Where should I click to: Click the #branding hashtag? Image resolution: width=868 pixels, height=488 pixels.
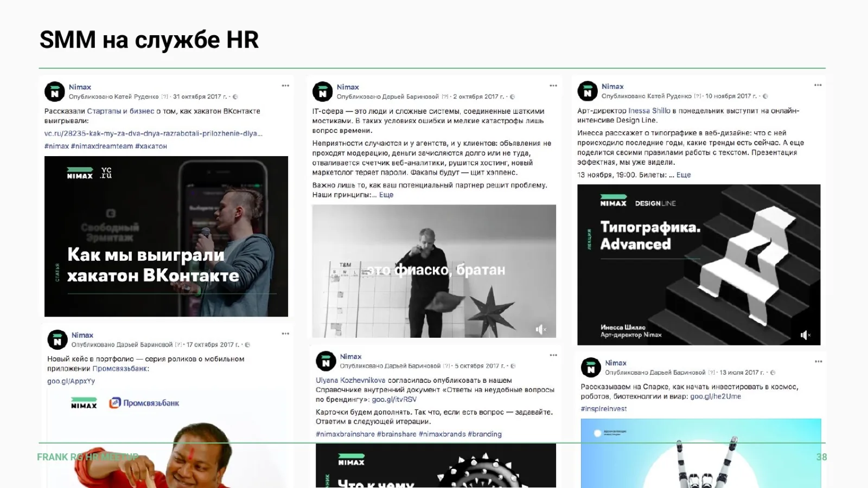tap(484, 434)
